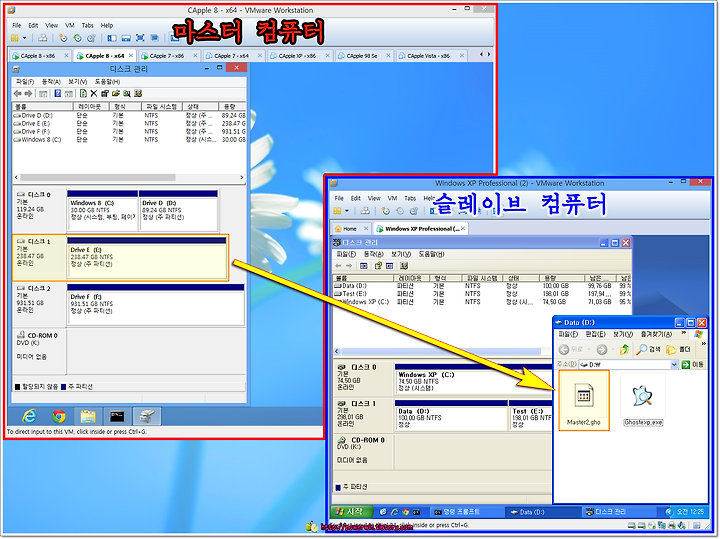Open the Tabs menu in the Windows XP VMware window
Viewport: 720px width, 539px height.
pos(410,198)
